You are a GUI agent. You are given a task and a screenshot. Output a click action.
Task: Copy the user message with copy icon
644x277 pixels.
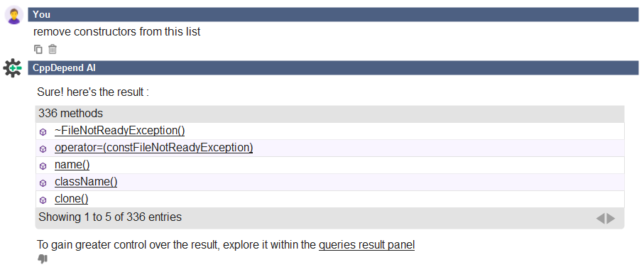[x=38, y=49]
